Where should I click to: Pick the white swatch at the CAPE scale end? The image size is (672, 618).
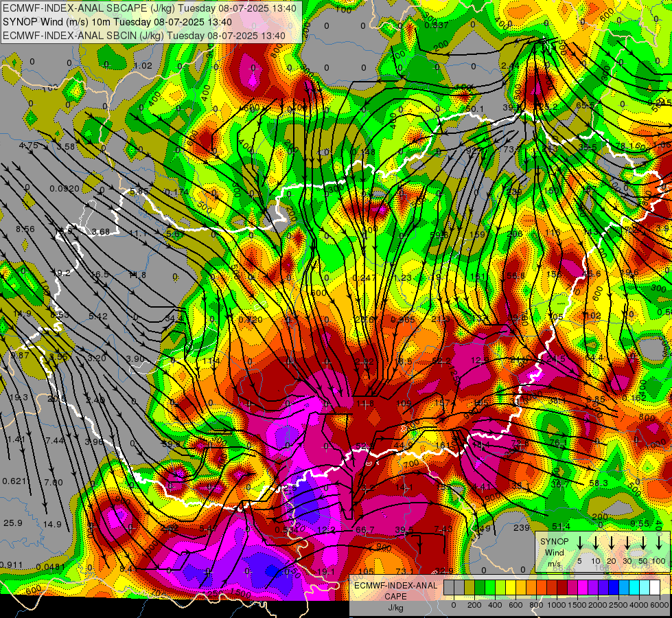[655, 587]
